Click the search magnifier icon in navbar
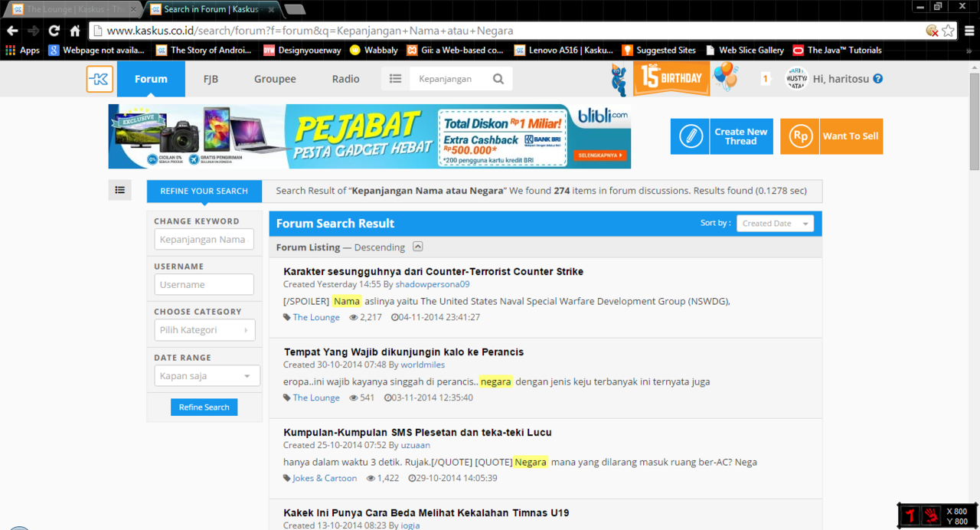Viewport: 980px width, 530px height. [498, 79]
